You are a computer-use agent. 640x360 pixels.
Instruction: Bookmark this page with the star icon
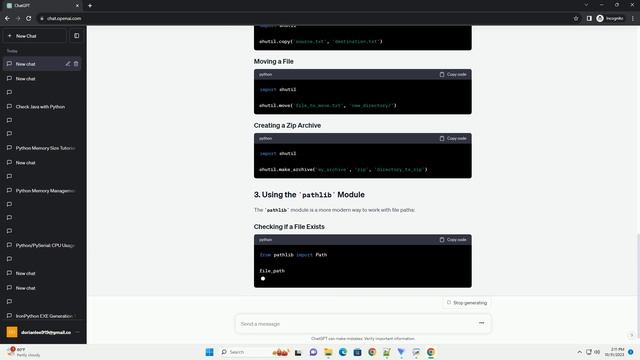pos(576,18)
